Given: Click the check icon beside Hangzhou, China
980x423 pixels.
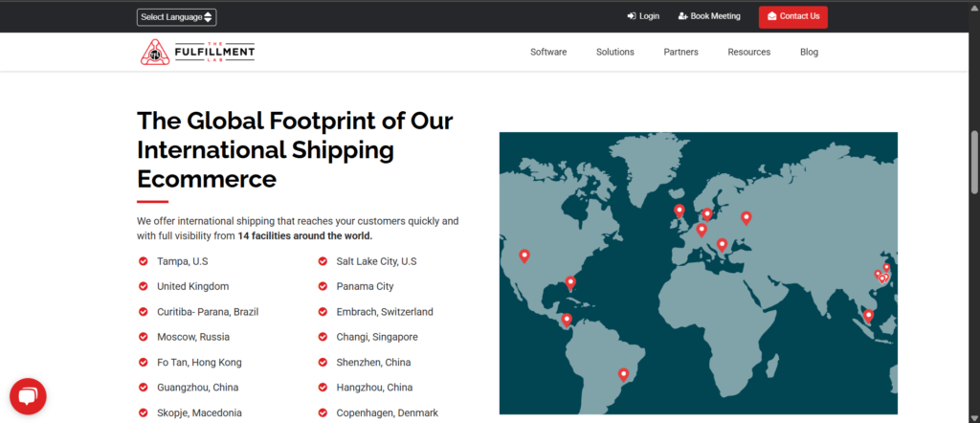Looking at the screenshot, I should click(323, 388).
